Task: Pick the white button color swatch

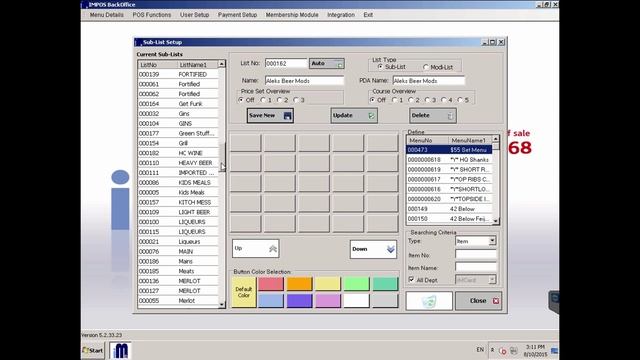Action: [x=356, y=301]
